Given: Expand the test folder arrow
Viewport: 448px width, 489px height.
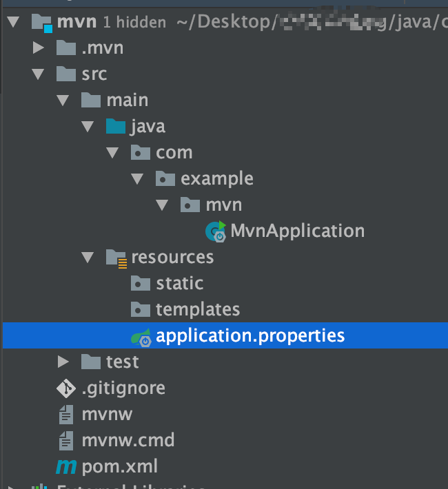Looking at the screenshot, I should click(63, 362).
